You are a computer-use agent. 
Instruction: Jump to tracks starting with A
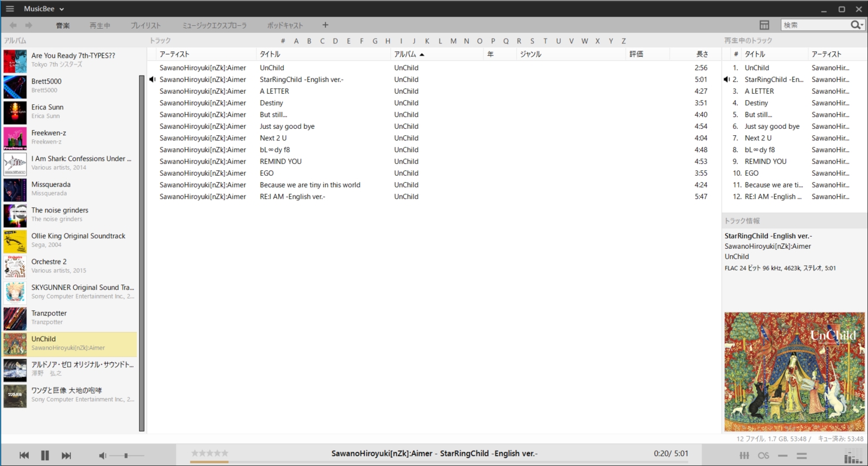[x=296, y=41]
